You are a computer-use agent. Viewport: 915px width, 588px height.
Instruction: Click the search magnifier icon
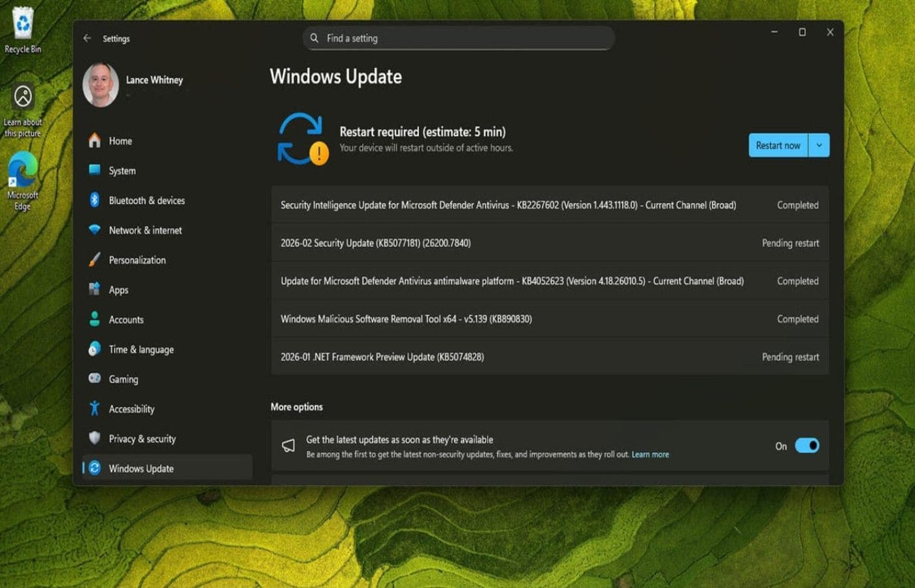(x=314, y=38)
